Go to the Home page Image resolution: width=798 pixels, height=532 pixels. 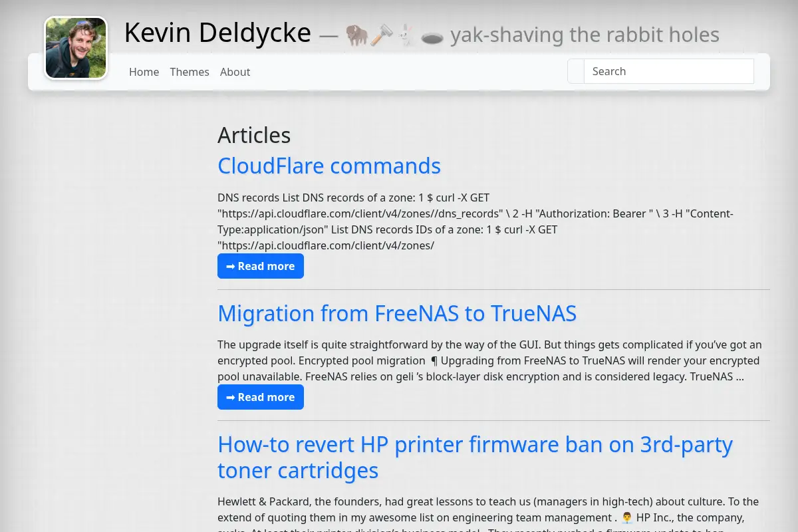pyautogui.click(x=144, y=72)
